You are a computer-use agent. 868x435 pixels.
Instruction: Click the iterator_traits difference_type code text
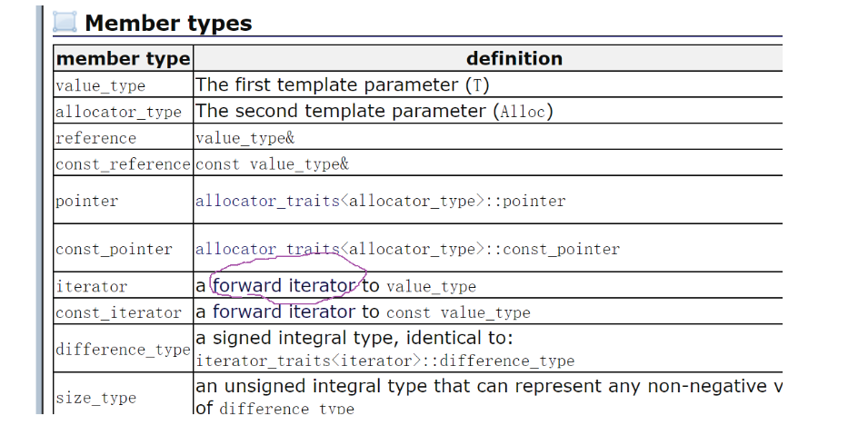pos(384,361)
